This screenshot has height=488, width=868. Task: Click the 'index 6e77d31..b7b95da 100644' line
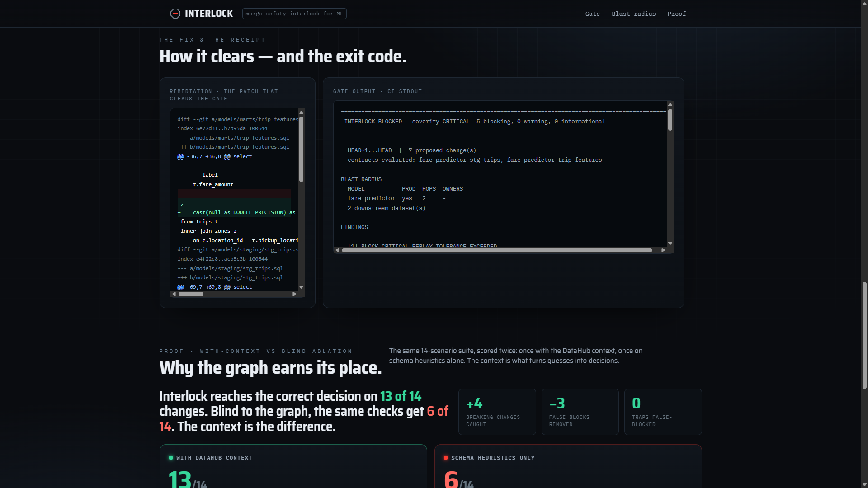click(x=222, y=128)
